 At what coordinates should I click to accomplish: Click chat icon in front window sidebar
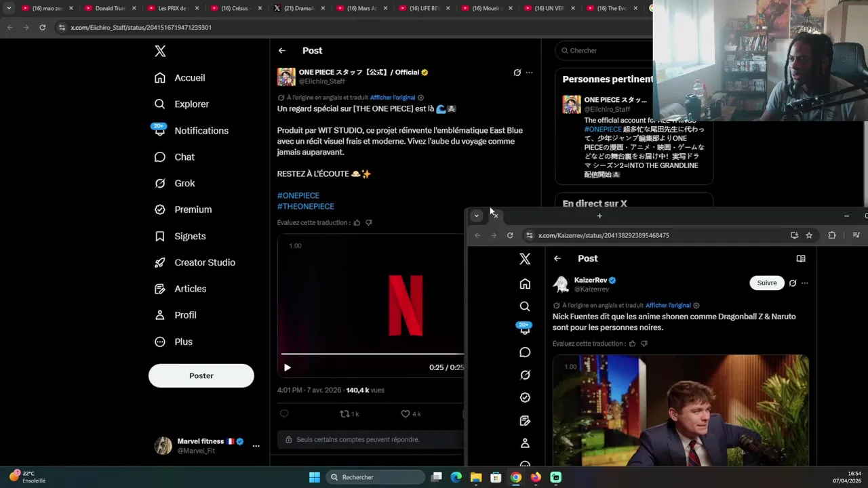[525, 352]
